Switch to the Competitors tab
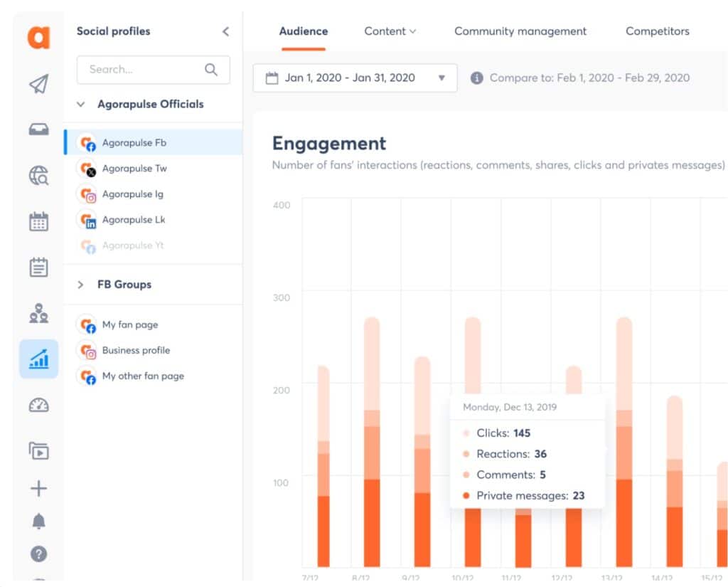Image resolution: width=728 pixels, height=587 pixels. 657,31
